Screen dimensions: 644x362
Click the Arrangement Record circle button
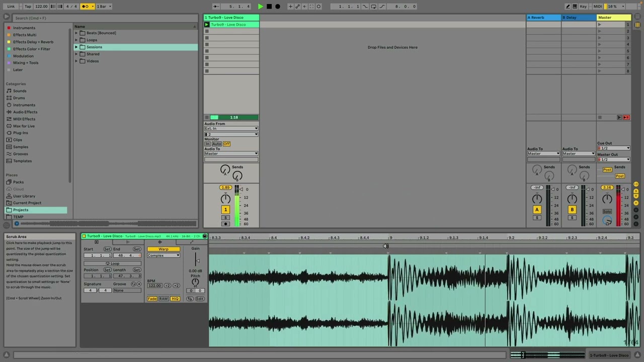pyautogui.click(x=278, y=7)
